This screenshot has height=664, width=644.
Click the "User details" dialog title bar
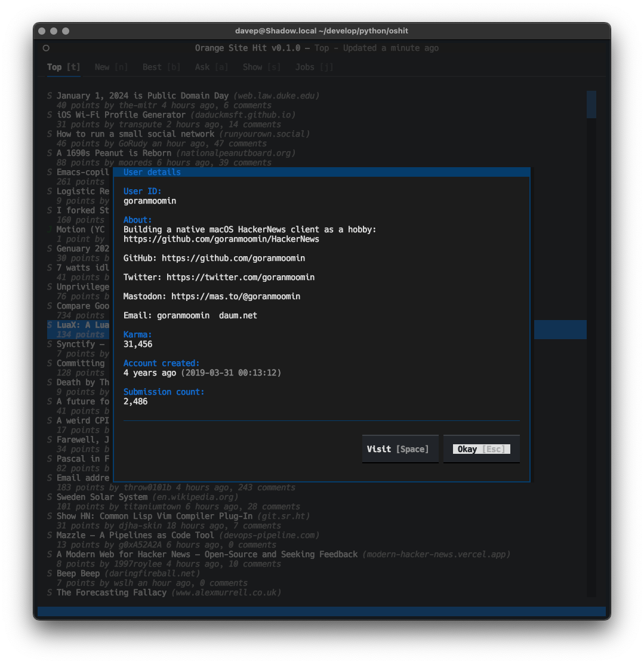point(152,171)
